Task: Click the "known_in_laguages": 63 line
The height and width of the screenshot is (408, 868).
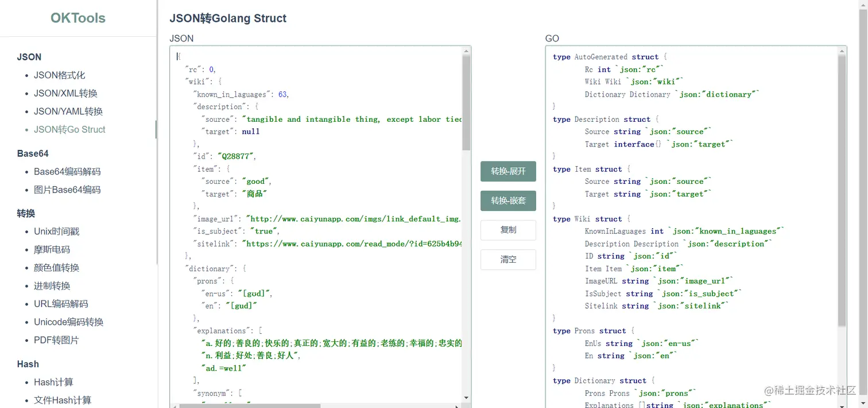Action: point(241,94)
